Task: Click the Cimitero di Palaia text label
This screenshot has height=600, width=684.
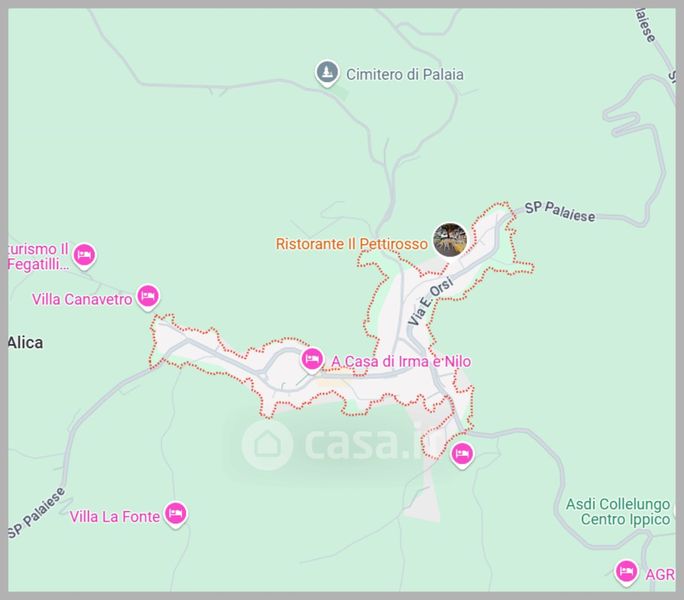Action: [405, 75]
